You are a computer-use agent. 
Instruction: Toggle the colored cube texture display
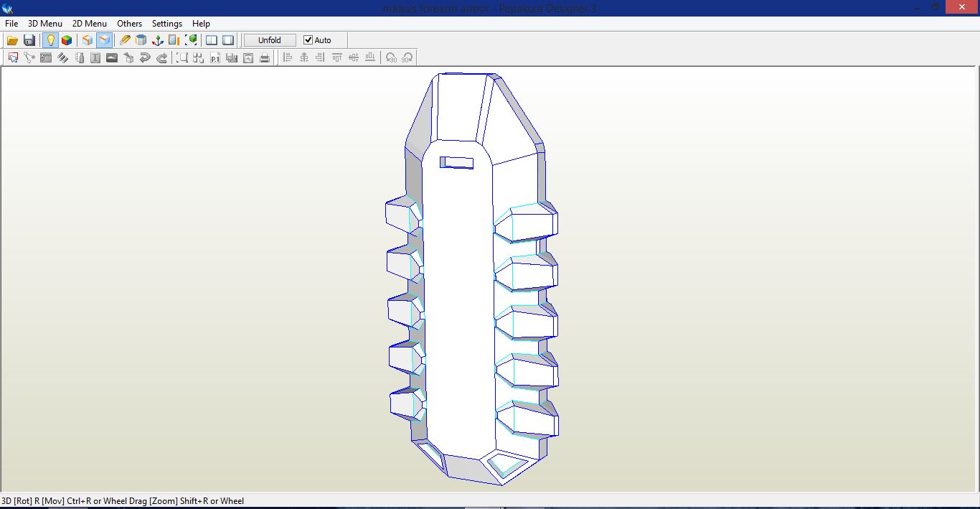(67, 40)
